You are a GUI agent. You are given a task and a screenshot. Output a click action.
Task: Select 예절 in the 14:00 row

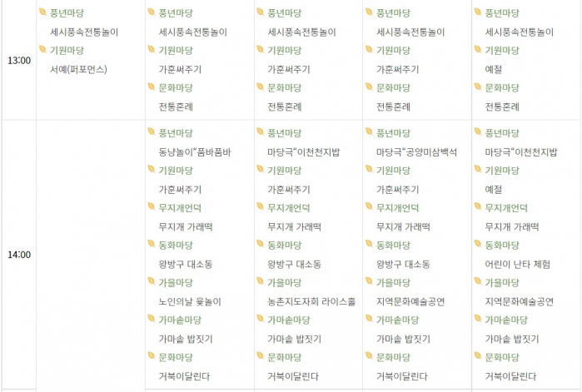494,190
